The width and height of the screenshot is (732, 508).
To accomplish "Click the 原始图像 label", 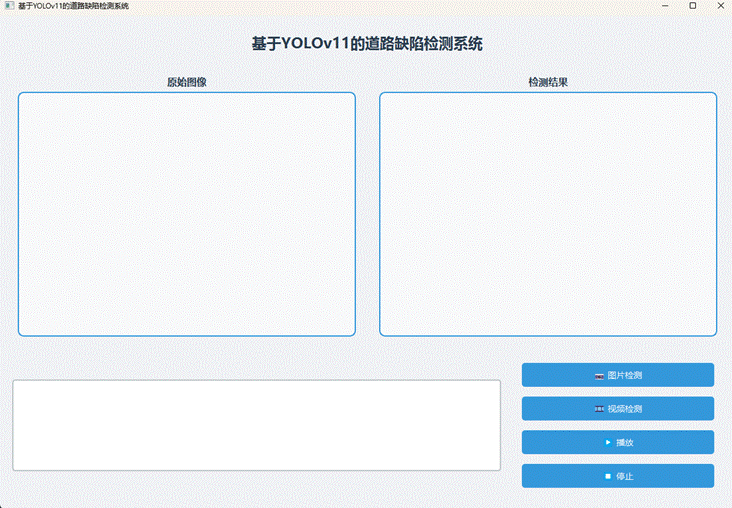I will coord(187,82).
